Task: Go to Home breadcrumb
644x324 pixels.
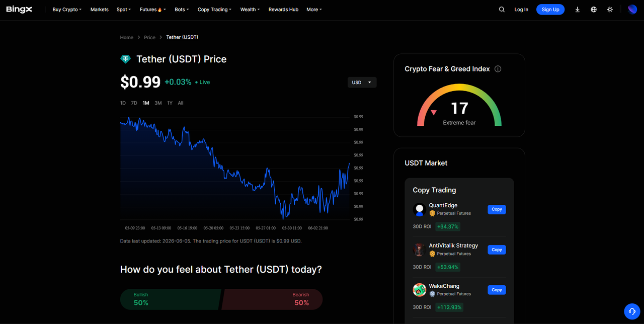Action: pyautogui.click(x=127, y=37)
